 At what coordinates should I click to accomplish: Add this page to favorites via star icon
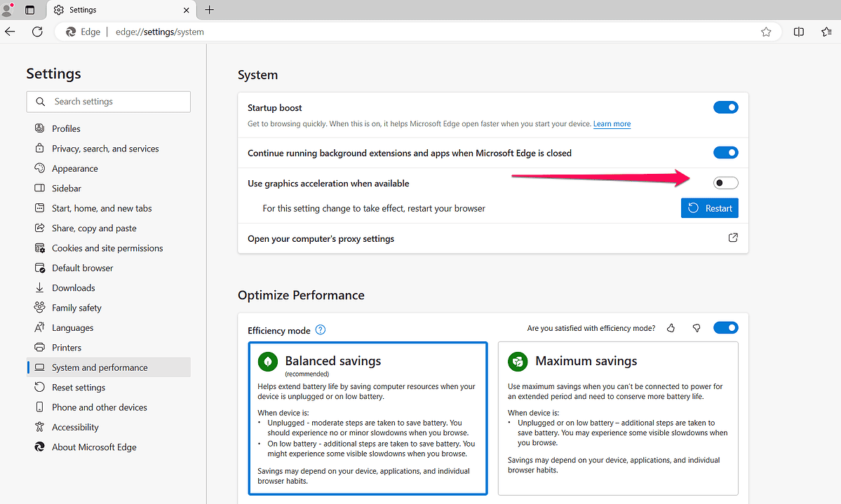point(766,32)
